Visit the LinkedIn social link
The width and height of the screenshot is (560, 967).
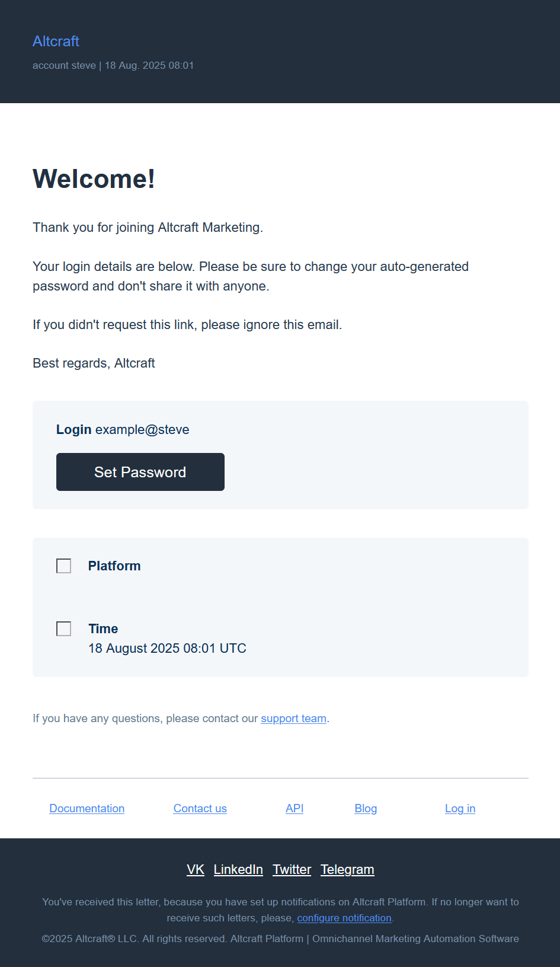(238, 870)
